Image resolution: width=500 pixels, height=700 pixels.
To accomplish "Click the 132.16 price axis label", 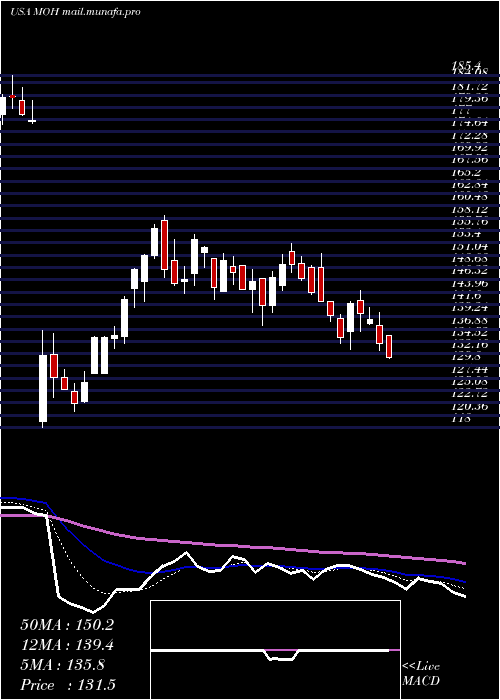I will pos(469,345).
